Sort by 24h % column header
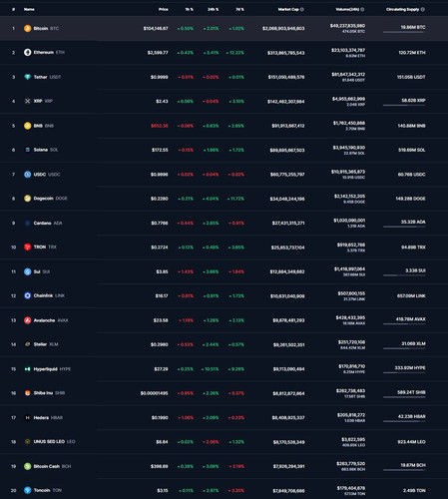The height and width of the screenshot is (499, 448). click(214, 9)
